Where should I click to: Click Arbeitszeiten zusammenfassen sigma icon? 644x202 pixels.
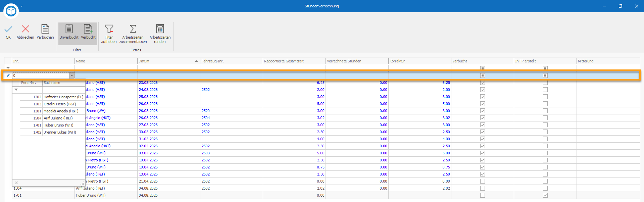point(133,29)
